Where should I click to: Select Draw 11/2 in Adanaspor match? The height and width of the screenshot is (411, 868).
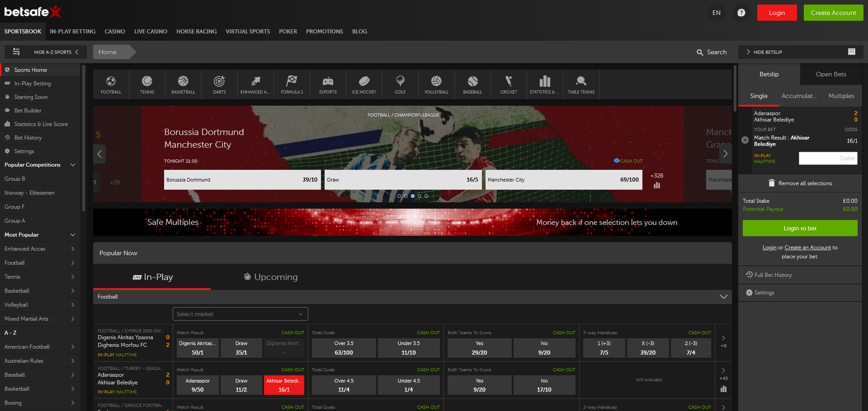[241, 385]
